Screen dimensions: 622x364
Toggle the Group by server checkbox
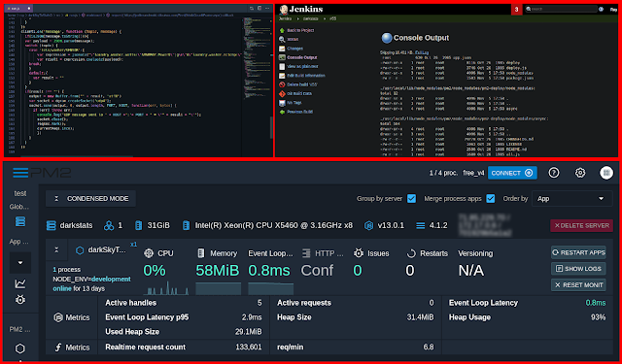point(411,198)
